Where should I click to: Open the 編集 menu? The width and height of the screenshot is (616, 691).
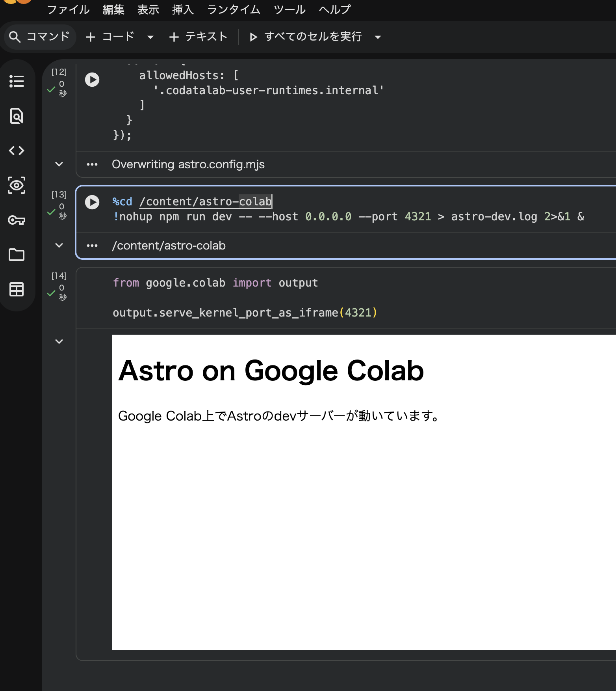pos(113,9)
